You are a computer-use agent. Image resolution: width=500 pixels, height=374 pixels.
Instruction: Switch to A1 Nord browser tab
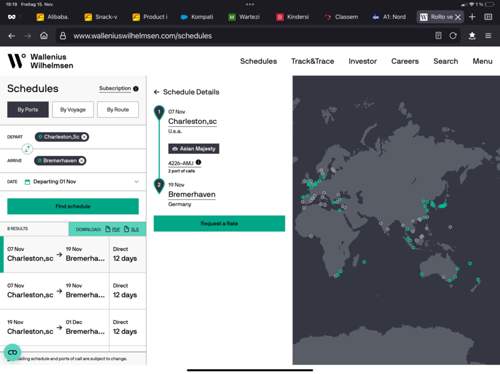point(389,17)
